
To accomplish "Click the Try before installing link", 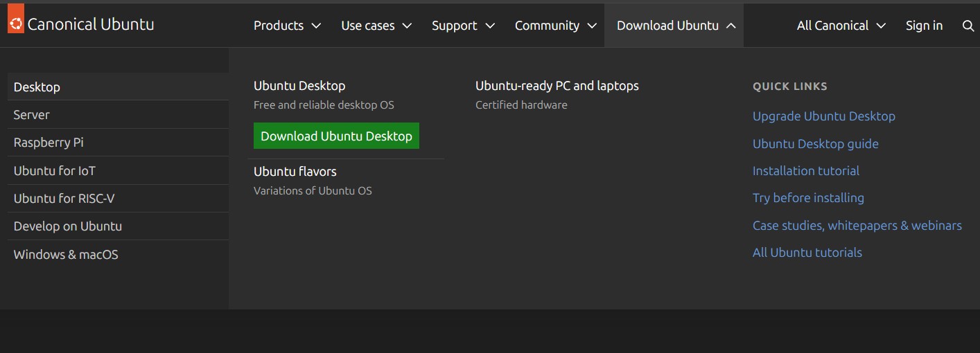I will [808, 198].
